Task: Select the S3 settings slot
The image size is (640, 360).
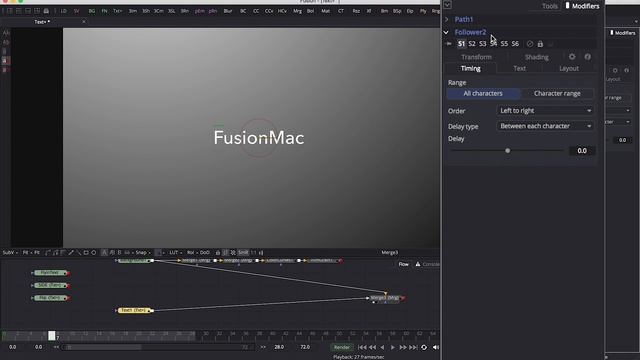Action: click(482, 44)
